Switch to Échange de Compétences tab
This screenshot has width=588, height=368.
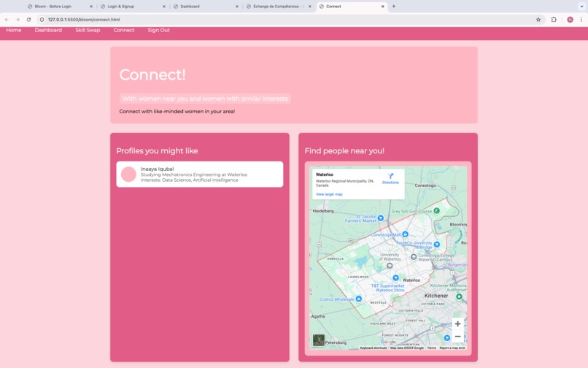click(278, 7)
